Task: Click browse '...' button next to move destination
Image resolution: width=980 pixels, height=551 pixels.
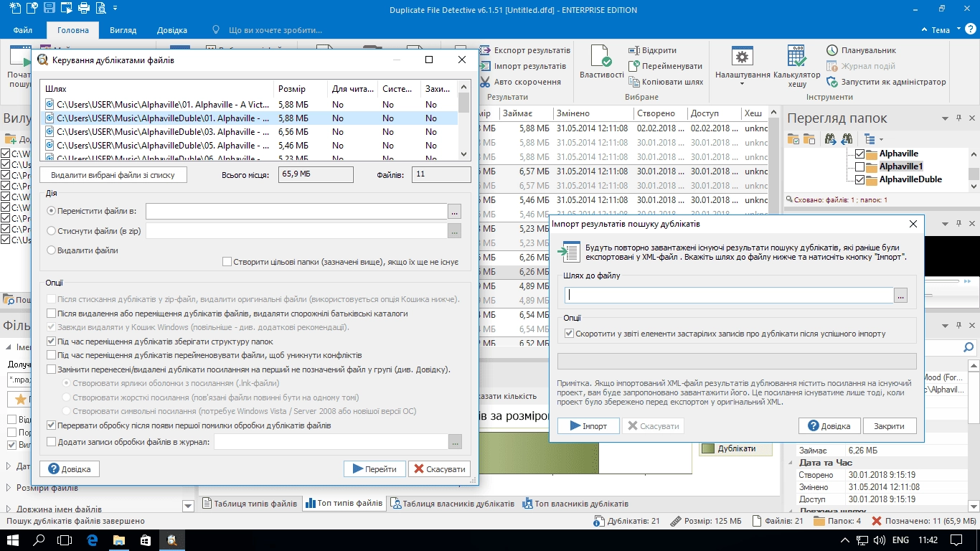Action: (x=454, y=211)
